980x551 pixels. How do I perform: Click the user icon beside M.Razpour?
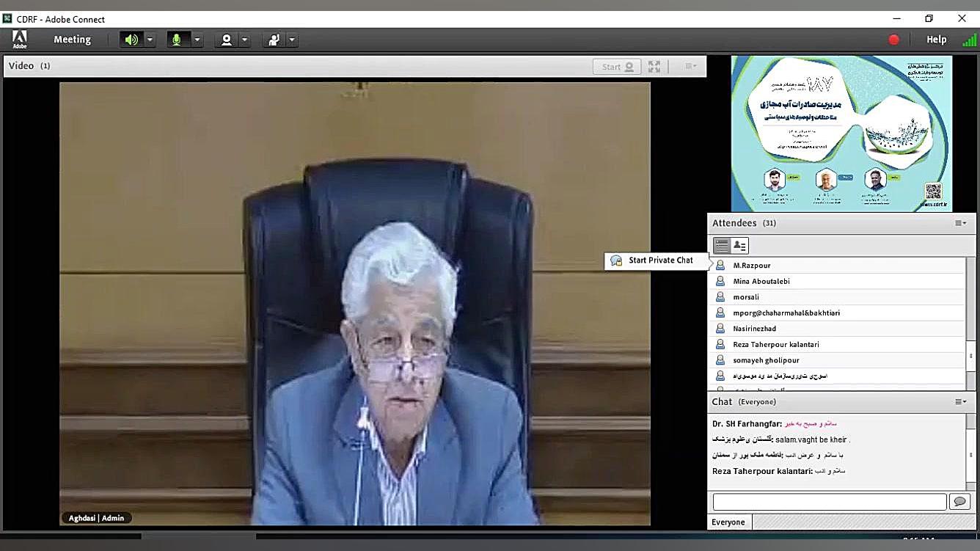[720, 266]
